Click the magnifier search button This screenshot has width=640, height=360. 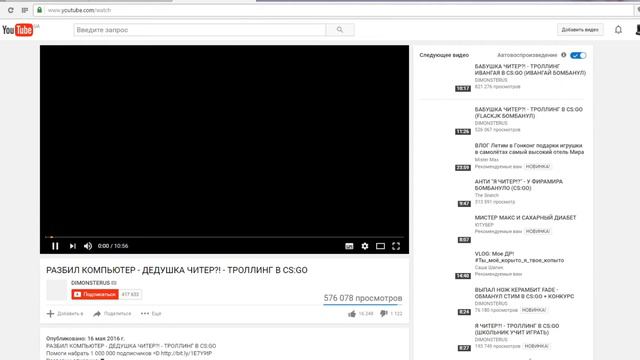click(340, 30)
